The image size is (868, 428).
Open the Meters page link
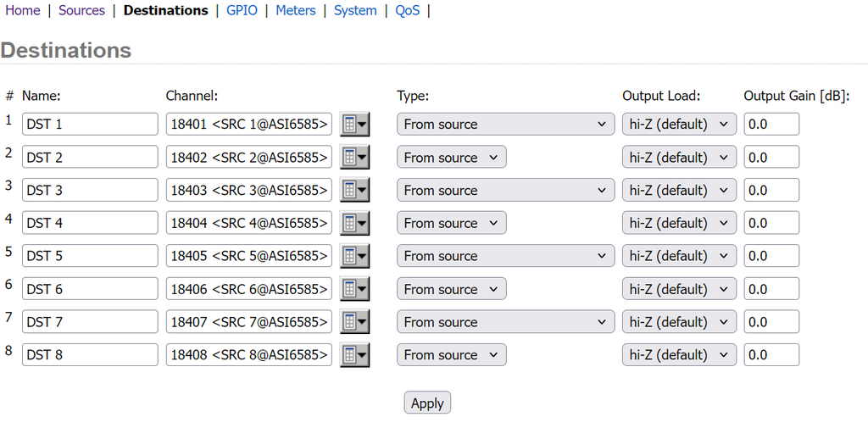click(x=296, y=10)
